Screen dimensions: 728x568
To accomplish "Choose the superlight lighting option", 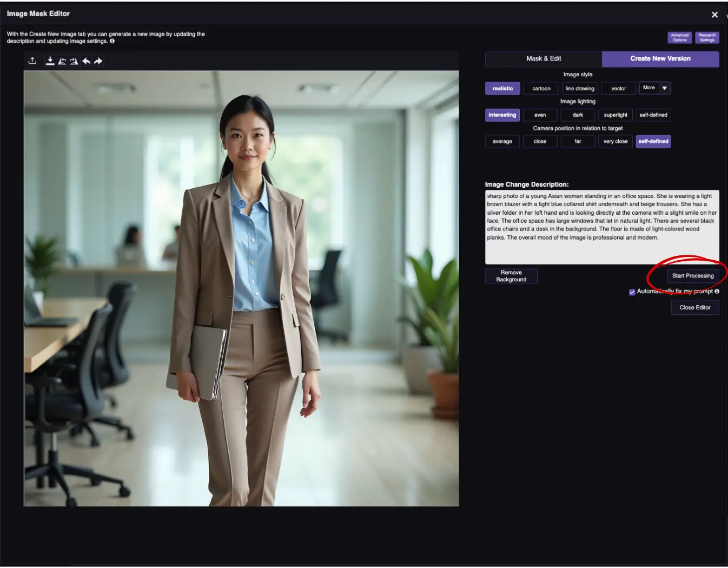I will [x=616, y=115].
